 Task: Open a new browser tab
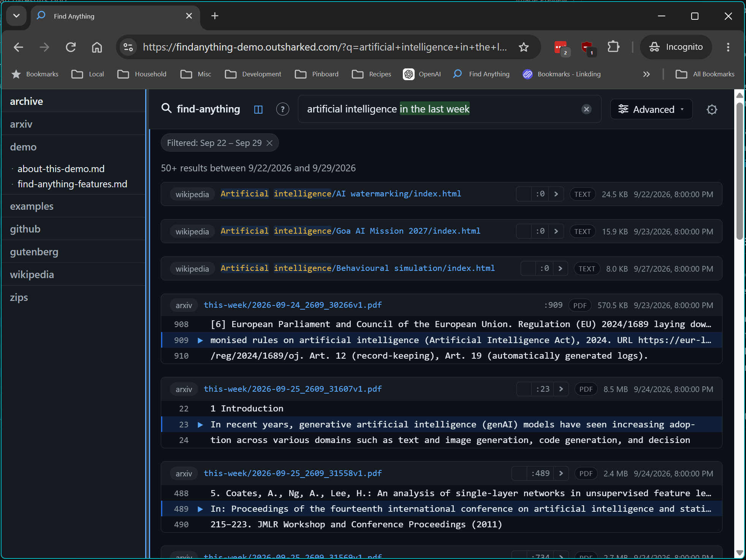(x=215, y=16)
